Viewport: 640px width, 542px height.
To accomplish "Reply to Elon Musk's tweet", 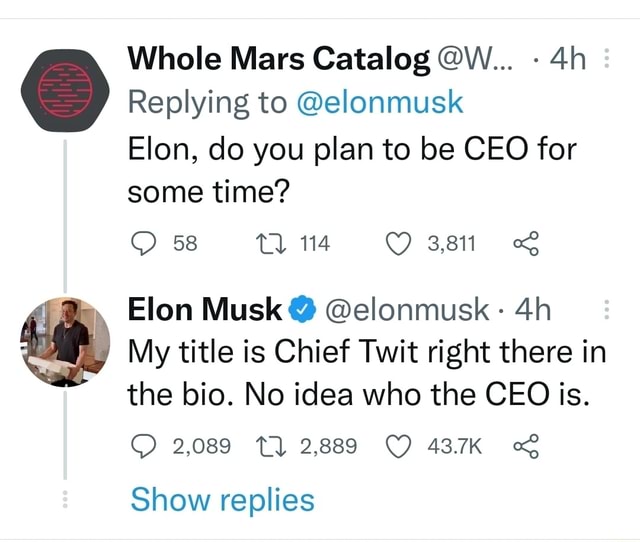I will pos(141,445).
